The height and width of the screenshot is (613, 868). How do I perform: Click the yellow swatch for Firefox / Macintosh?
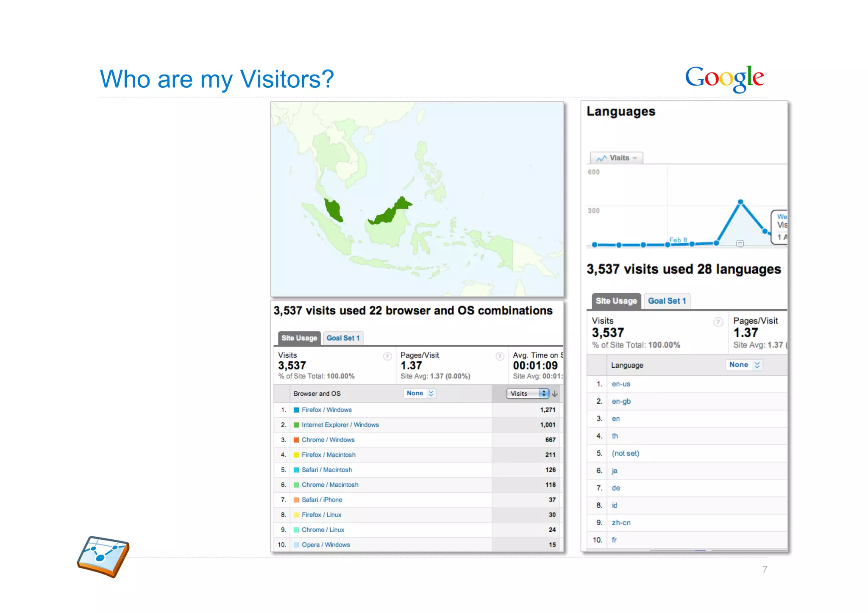[297, 455]
